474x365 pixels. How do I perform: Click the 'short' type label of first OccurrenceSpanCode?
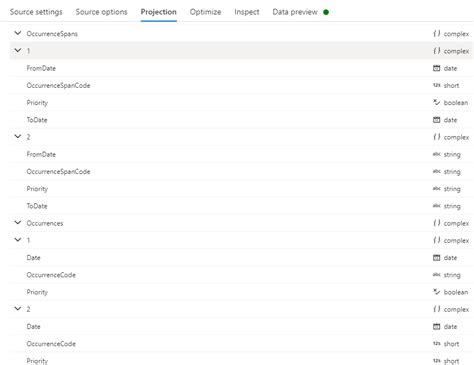pos(451,85)
